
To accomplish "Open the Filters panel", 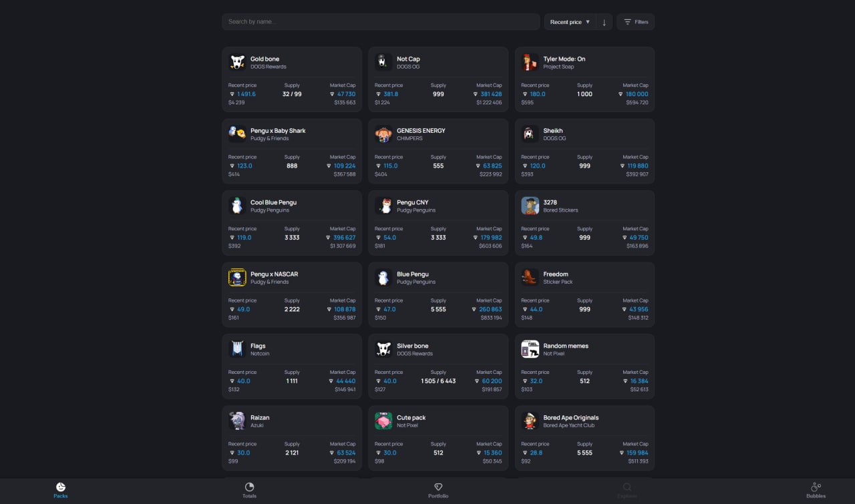I will [x=636, y=22].
